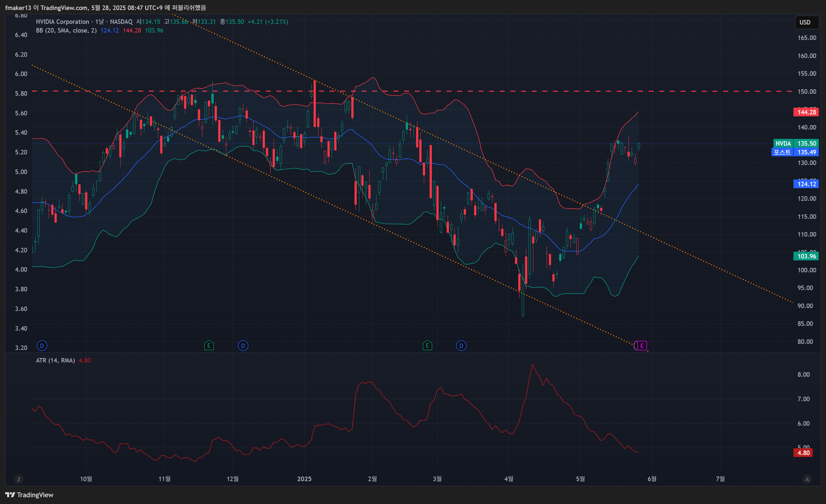This screenshot has height=504, width=826.
Task: Click the TradingView logo at bottom left
Action: coord(29,495)
